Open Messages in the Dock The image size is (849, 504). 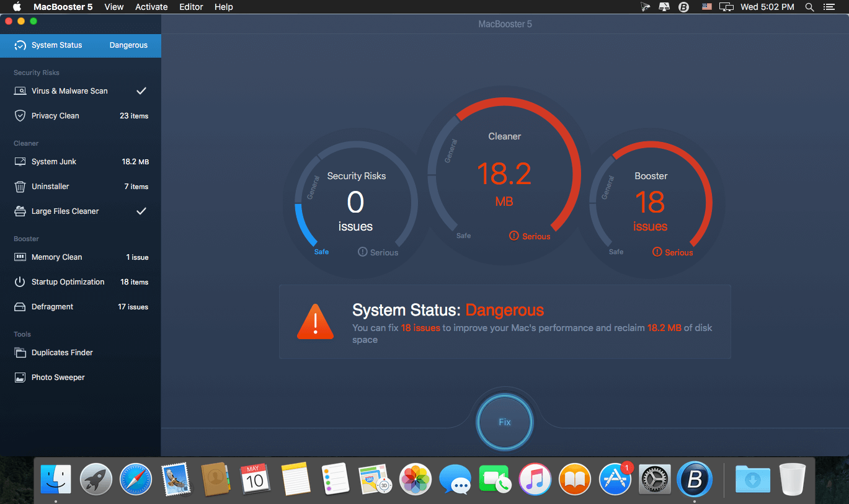[455, 479]
